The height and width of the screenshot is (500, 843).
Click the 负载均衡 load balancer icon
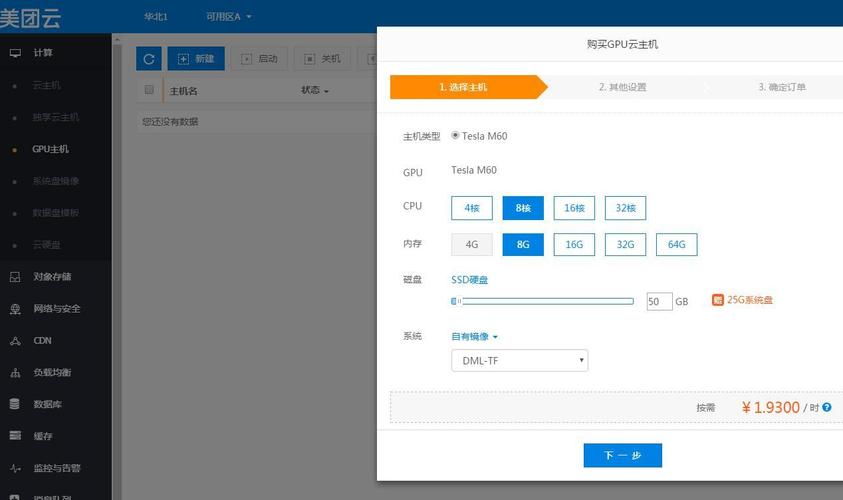point(15,372)
